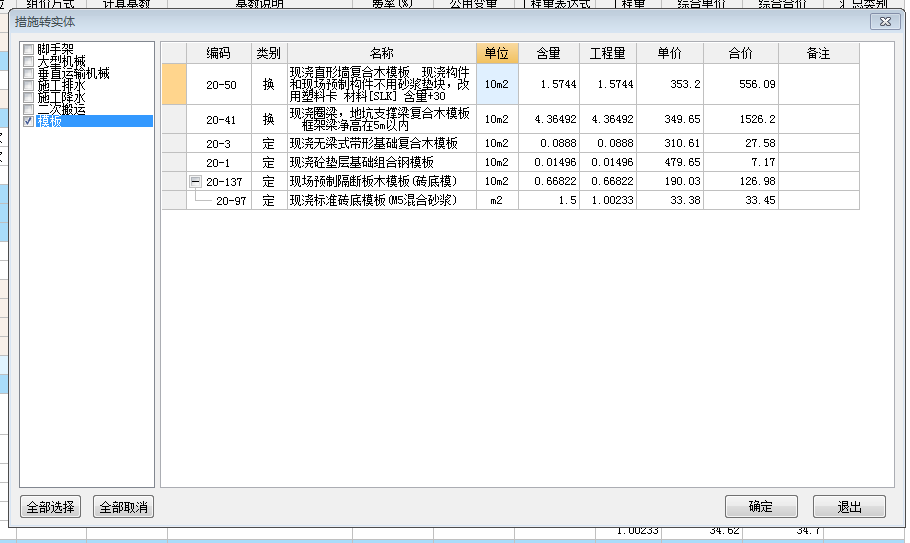Screen dimensions: 910x543
Task: Click the 单价 column header
Action: [x=670, y=53]
